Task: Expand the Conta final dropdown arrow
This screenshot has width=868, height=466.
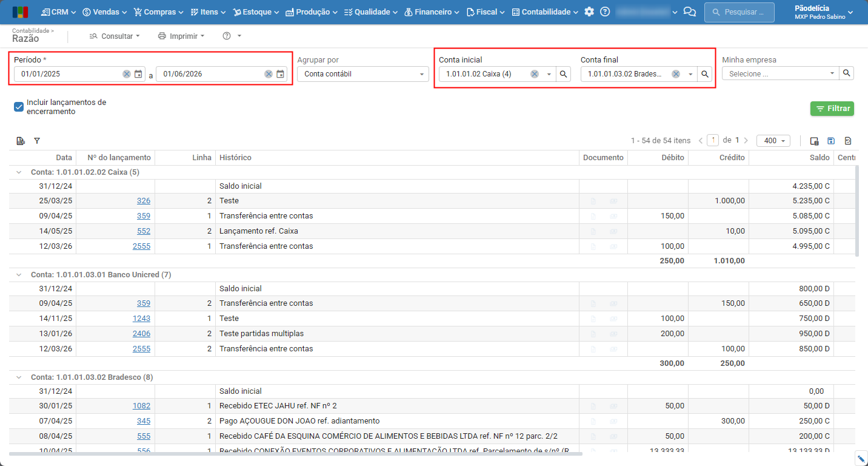Action: [690, 74]
